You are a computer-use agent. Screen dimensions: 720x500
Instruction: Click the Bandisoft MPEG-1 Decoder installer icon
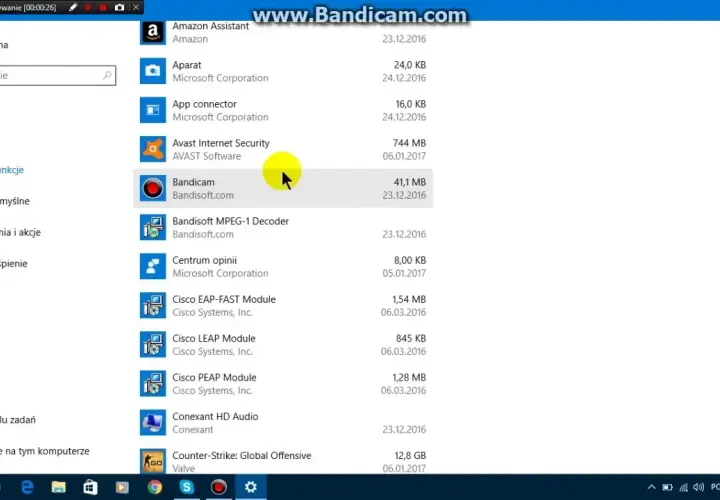point(153,227)
